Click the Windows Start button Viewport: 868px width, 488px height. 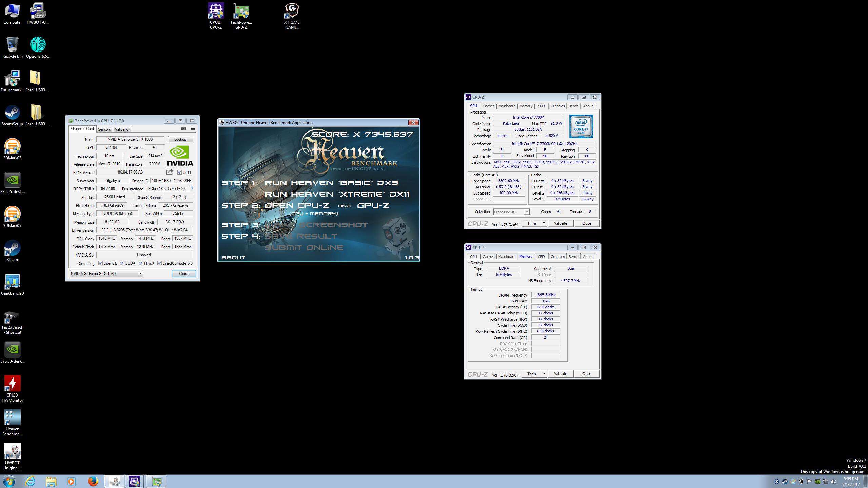point(9,481)
